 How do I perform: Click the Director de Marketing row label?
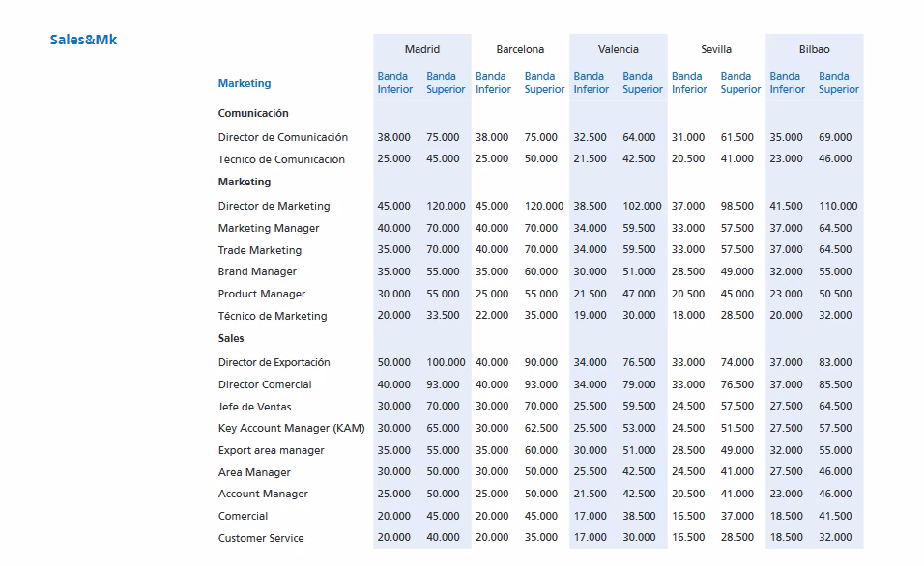[274, 206]
